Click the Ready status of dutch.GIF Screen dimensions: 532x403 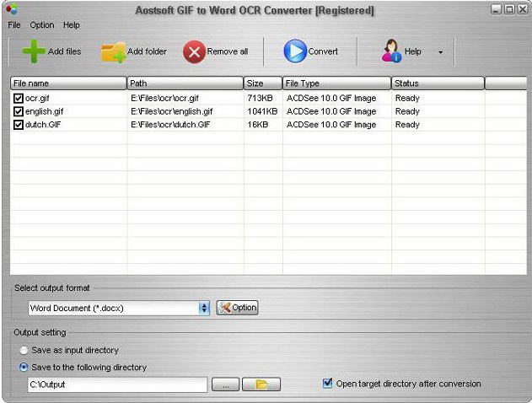coord(407,125)
